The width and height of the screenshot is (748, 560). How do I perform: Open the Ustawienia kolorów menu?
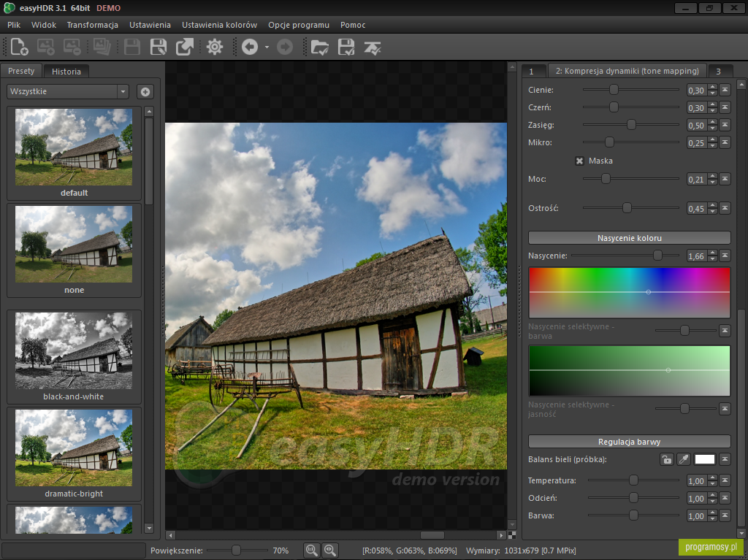[x=219, y=25]
